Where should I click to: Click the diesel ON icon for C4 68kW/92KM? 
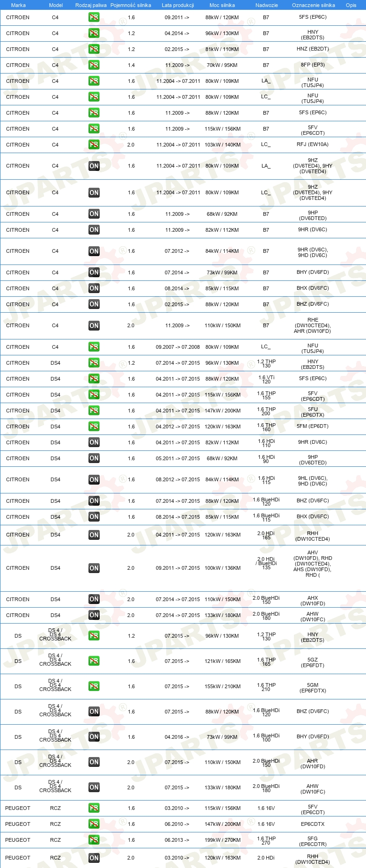pos(94,214)
